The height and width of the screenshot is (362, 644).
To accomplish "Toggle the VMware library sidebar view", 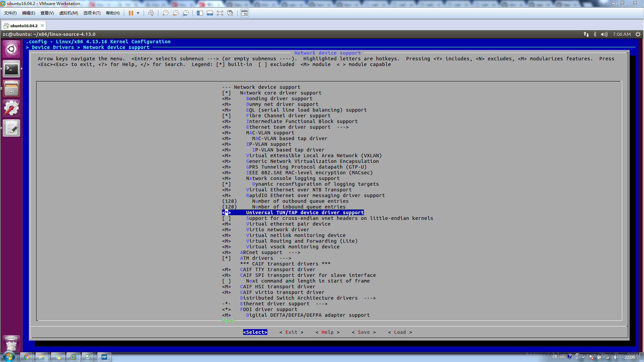I will (x=200, y=13).
